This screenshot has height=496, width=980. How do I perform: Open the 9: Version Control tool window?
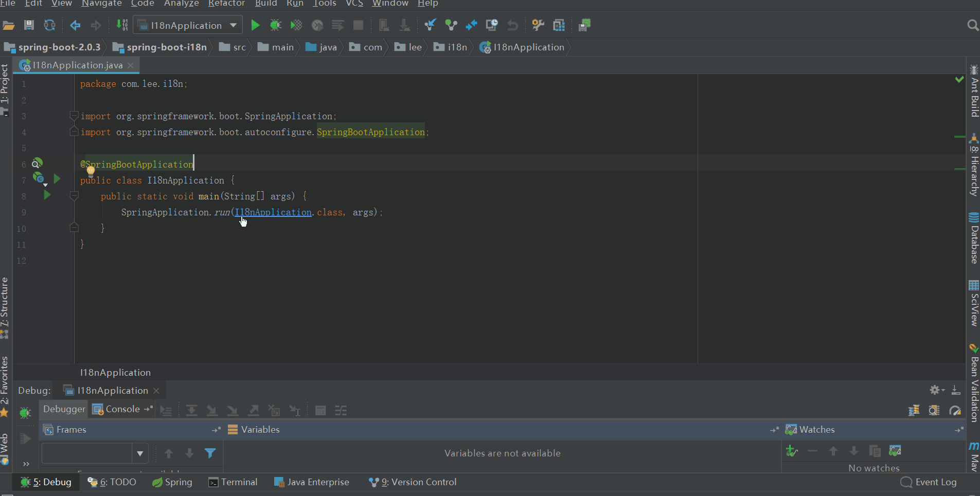click(413, 482)
